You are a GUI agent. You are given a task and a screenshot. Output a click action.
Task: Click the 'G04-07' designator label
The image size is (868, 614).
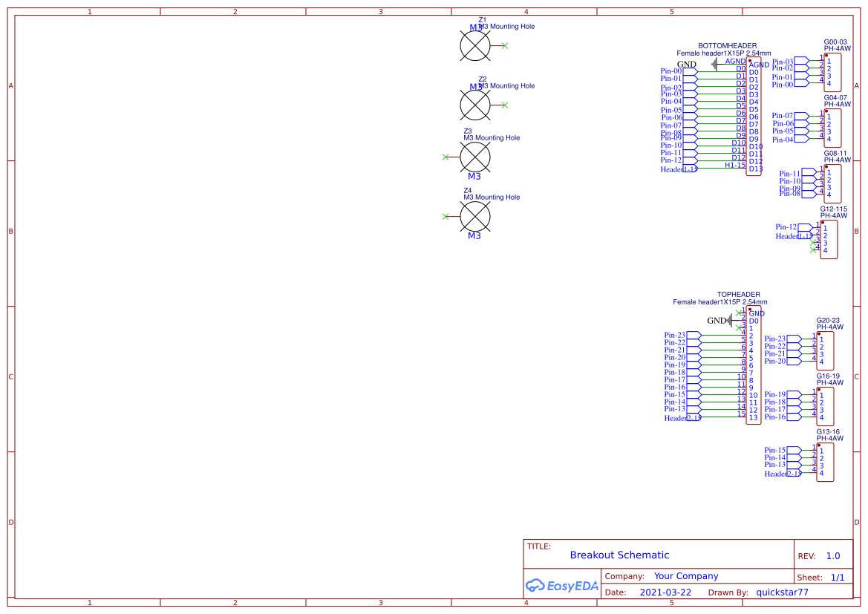coord(835,97)
